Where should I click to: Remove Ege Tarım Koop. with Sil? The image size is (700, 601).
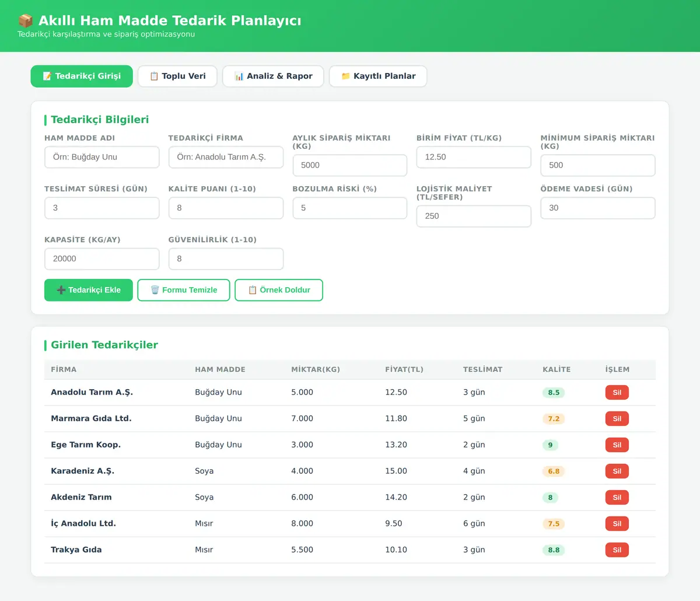[x=617, y=445]
